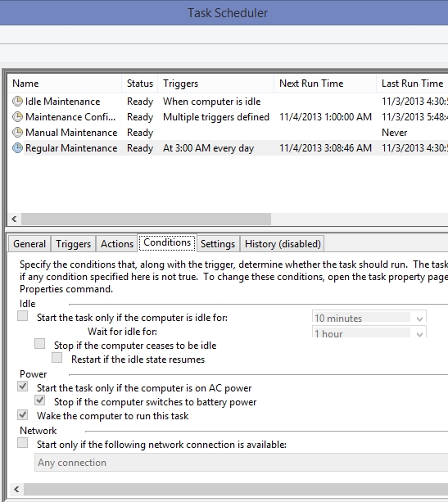Sort by the Triggers column header

216,84
